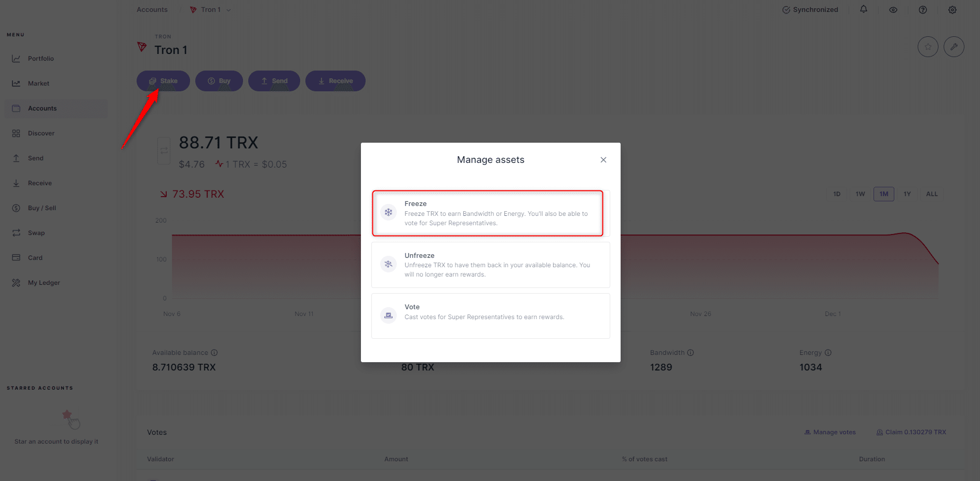Click the snowflake icon beside Freeze
Screen dimensions: 980x481
388,212
